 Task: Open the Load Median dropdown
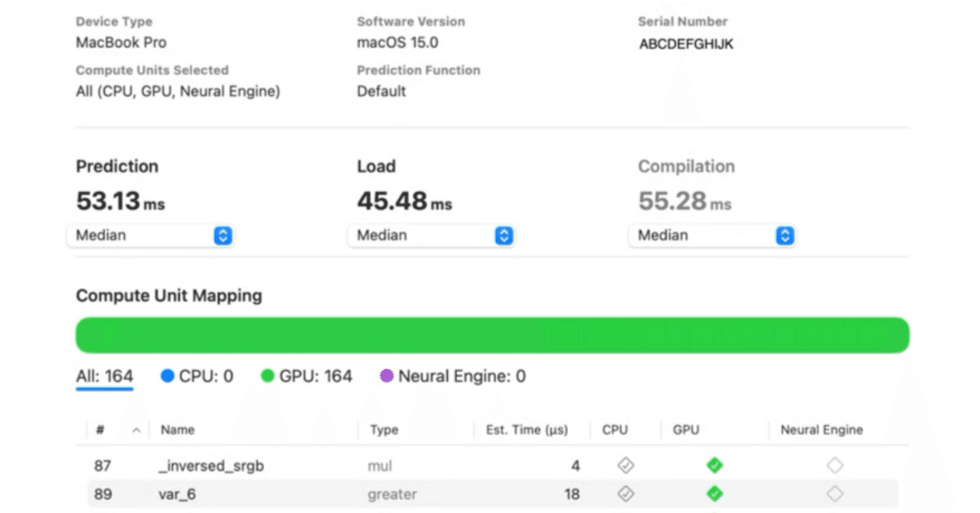click(431, 236)
